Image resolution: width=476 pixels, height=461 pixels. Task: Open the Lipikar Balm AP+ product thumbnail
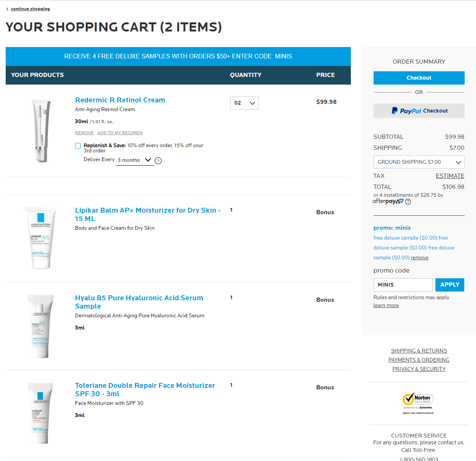pos(41,238)
